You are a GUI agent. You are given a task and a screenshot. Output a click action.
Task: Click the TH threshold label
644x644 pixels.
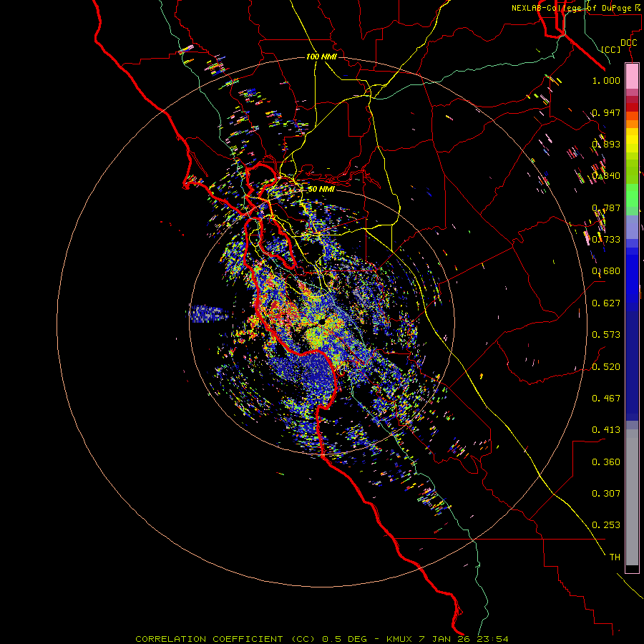615,557
